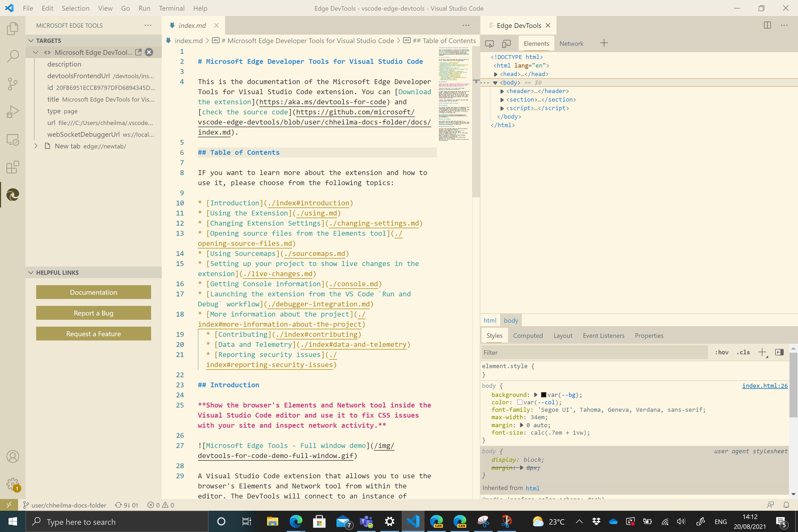Open the Run and Debug view

tap(13, 112)
